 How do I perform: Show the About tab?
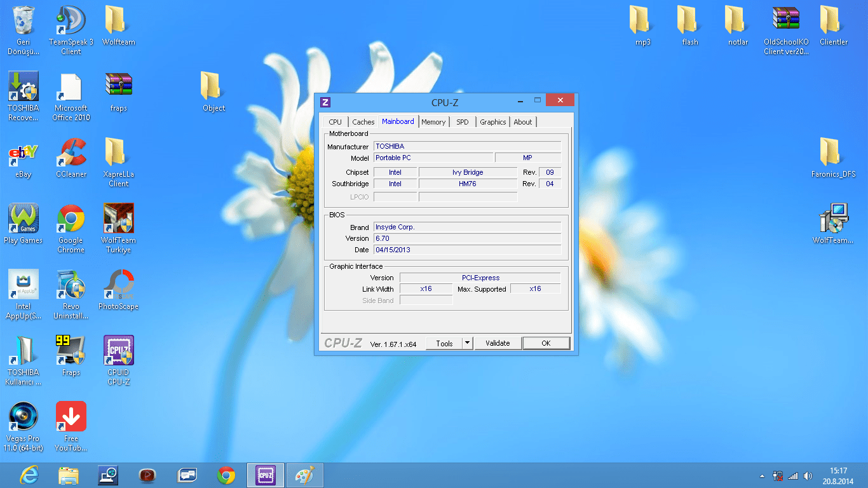click(x=523, y=122)
